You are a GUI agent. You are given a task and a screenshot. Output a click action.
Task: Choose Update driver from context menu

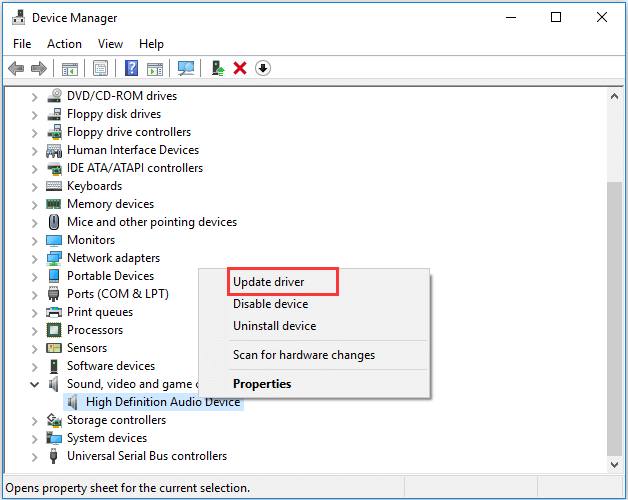(268, 282)
